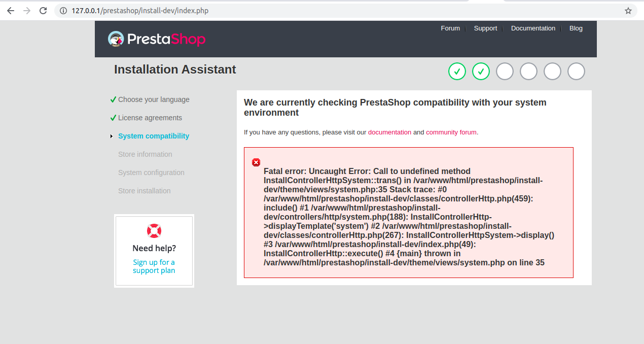644x344 pixels.
Task: Follow the community forum link
Action: (x=451, y=132)
